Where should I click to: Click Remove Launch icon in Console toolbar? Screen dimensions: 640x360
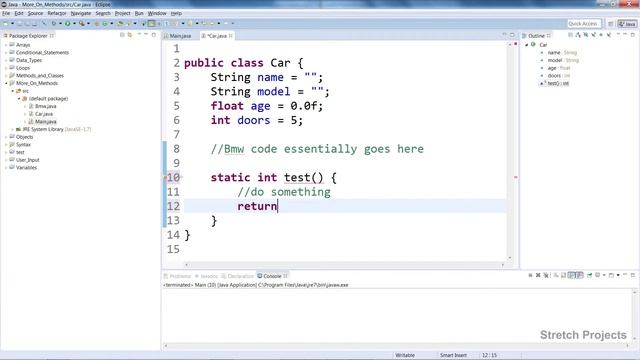click(x=538, y=276)
